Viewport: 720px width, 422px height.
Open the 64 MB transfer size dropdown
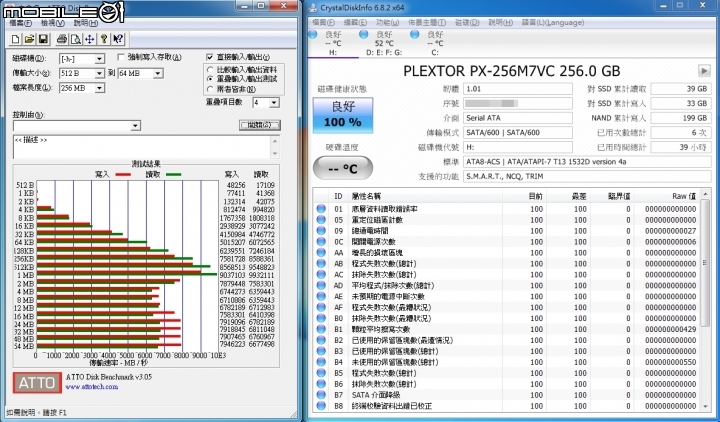coord(158,73)
